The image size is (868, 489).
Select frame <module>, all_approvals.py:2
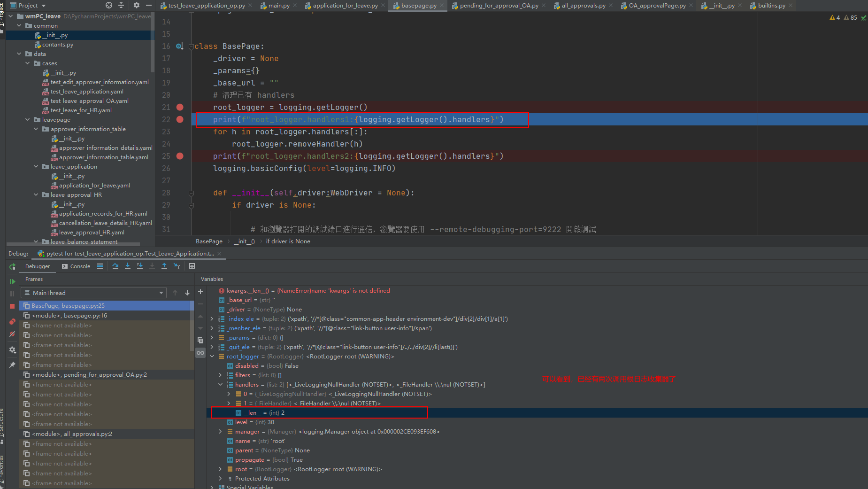tap(107, 434)
